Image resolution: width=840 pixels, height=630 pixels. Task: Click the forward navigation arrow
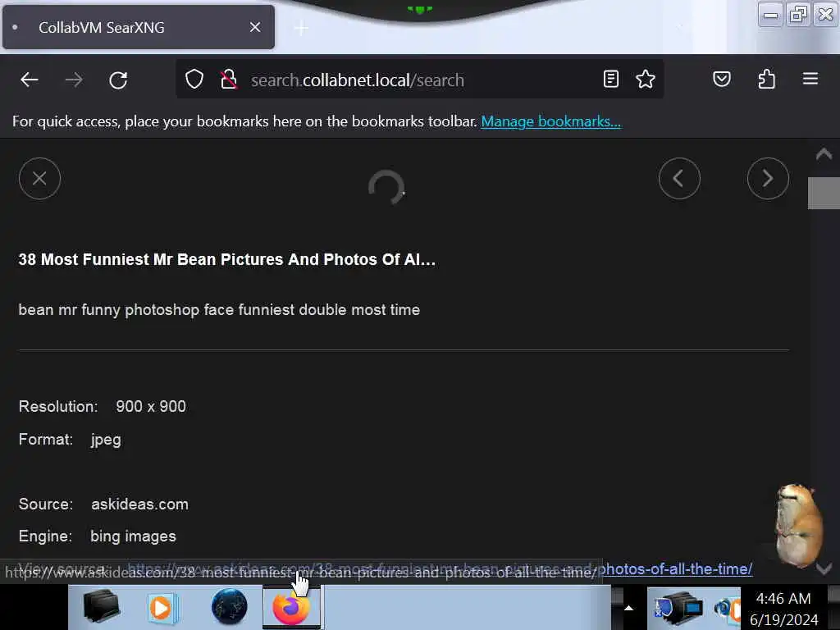coord(74,80)
